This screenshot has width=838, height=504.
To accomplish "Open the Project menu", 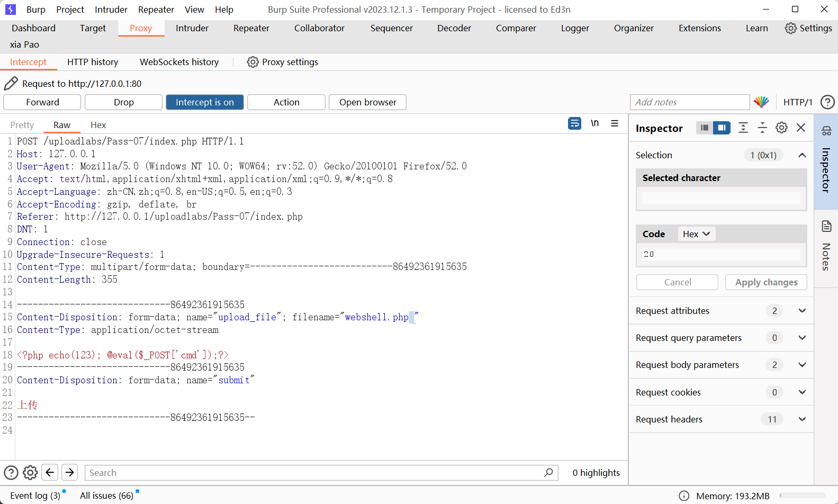I will [x=70, y=10].
